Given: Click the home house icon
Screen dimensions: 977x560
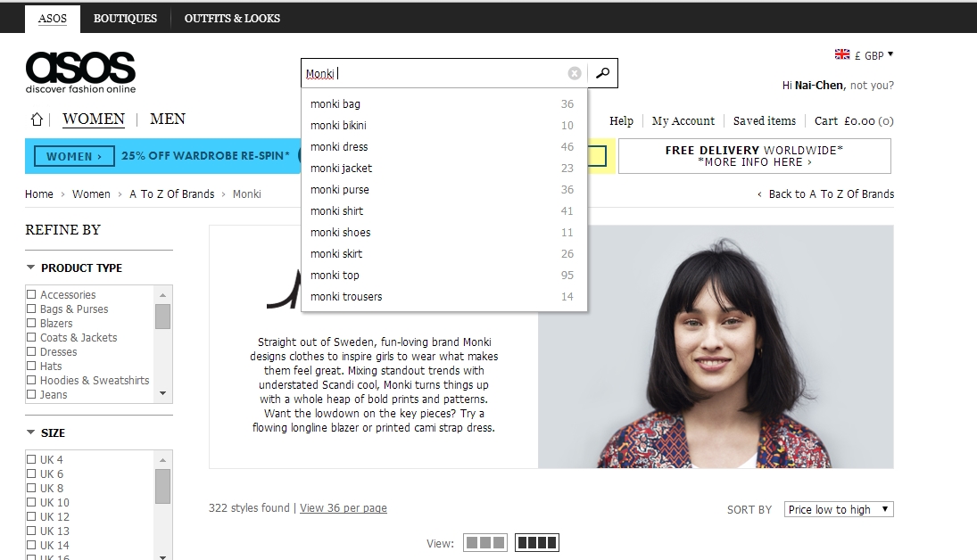Looking at the screenshot, I should coord(37,119).
